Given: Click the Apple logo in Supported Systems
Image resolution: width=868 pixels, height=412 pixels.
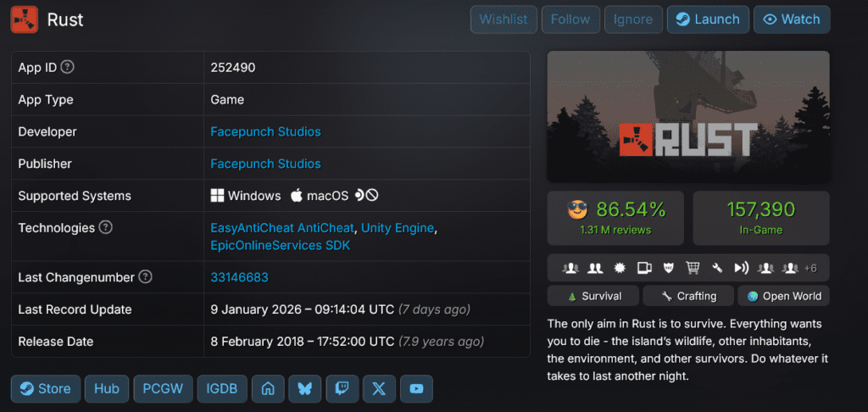Looking at the screenshot, I should click(x=297, y=196).
